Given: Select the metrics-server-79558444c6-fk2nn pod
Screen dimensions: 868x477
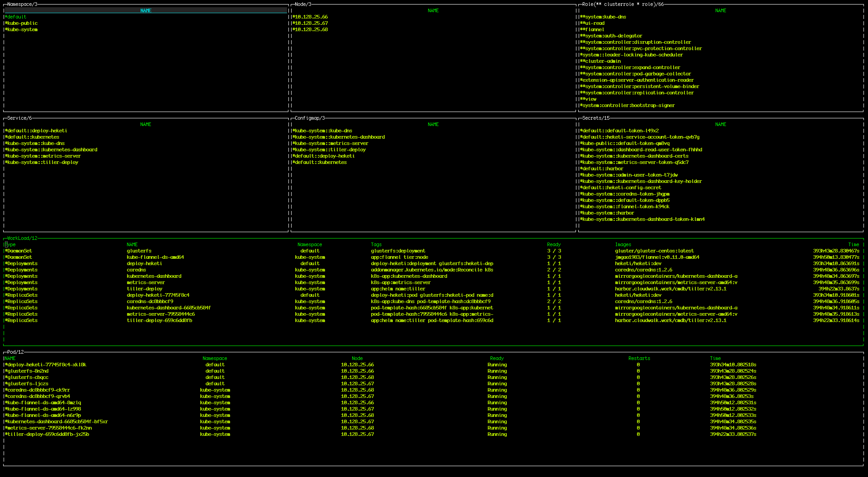Looking at the screenshot, I should click(49, 428).
